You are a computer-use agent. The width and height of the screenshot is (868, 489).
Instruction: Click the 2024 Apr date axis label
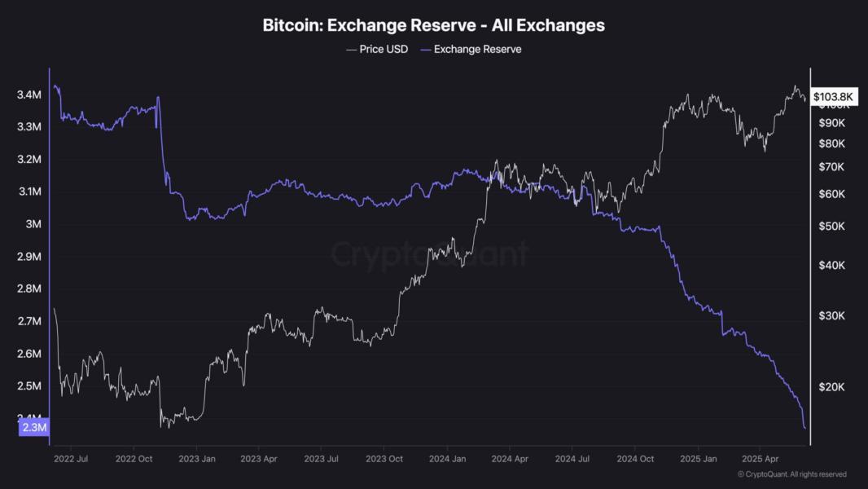pyautogui.click(x=508, y=459)
